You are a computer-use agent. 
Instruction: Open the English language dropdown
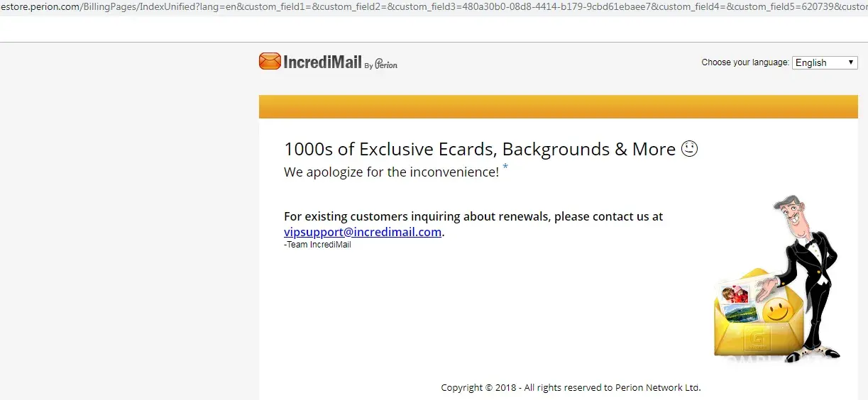tap(824, 62)
